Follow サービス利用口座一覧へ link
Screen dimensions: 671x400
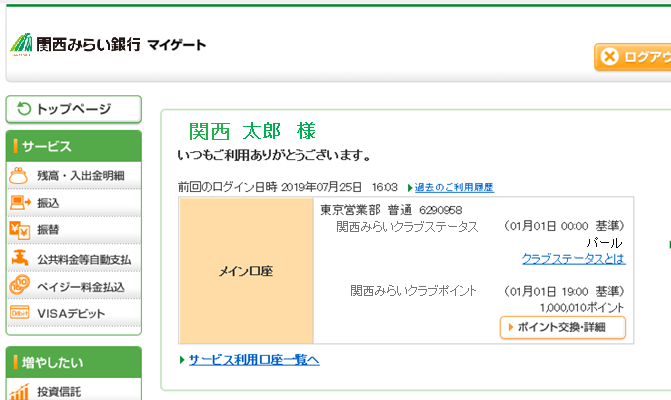point(254,360)
